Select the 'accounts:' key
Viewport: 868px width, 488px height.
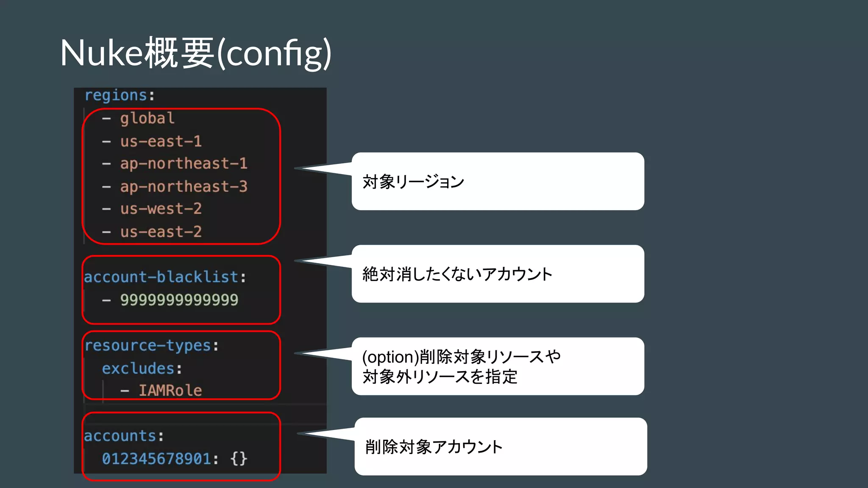tap(124, 436)
